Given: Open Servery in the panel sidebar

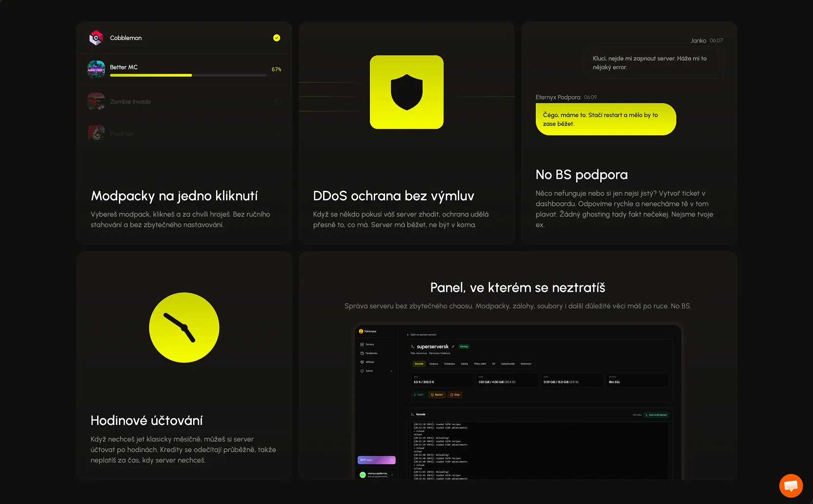Looking at the screenshot, I should (367, 344).
